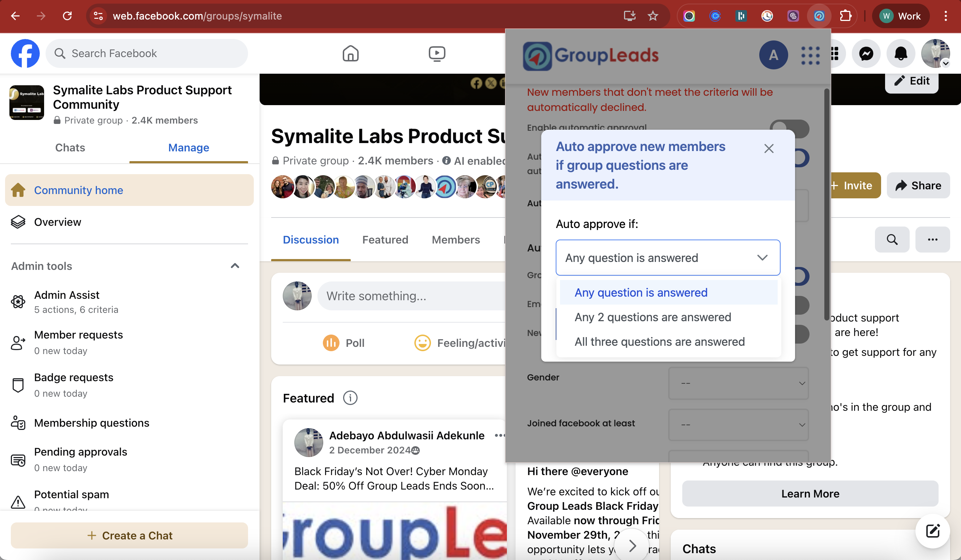
Task: Open the Gender dropdown
Action: [x=738, y=383]
